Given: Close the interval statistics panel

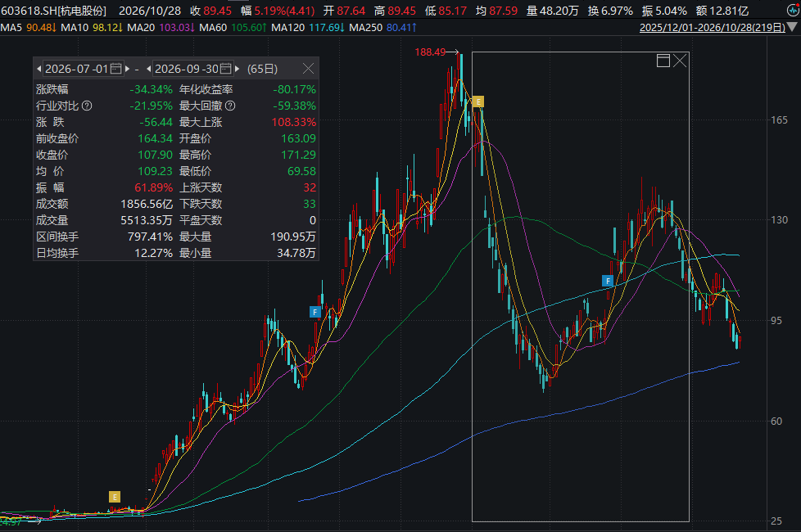Looking at the screenshot, I should tap(308, 69).
